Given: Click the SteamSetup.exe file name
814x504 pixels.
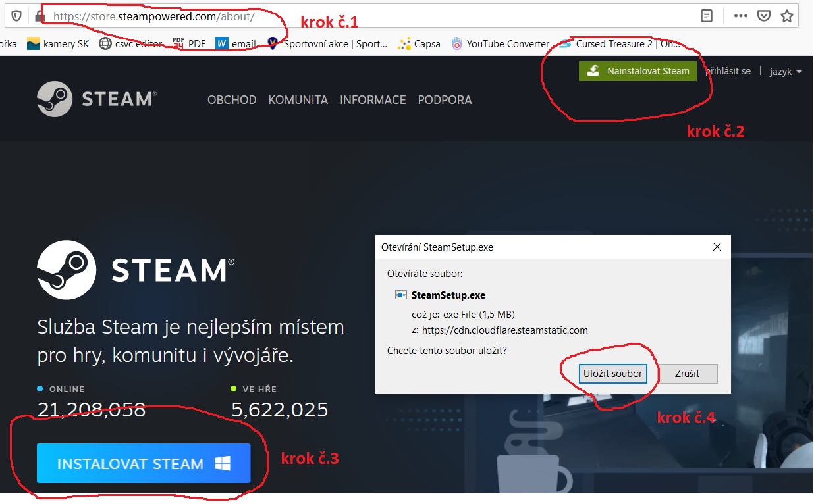Looking at the screenshot, I should click(448, 295).
